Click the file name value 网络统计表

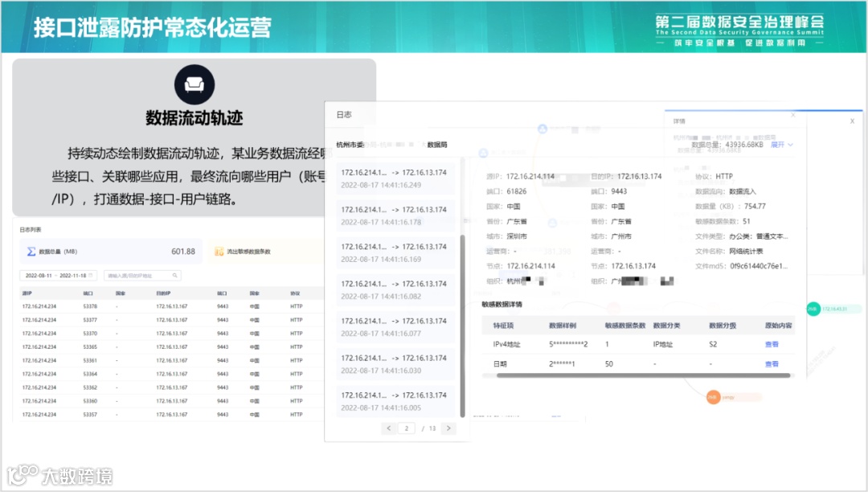pos(746,252)
